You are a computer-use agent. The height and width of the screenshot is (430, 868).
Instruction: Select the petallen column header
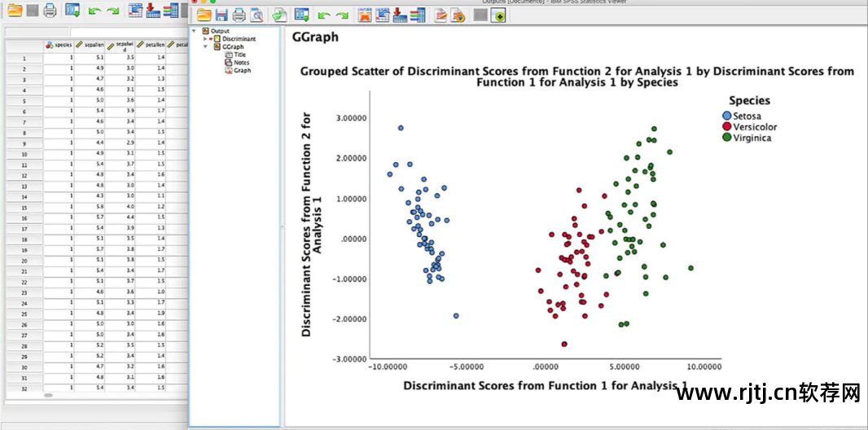click(x=151, y=46)
